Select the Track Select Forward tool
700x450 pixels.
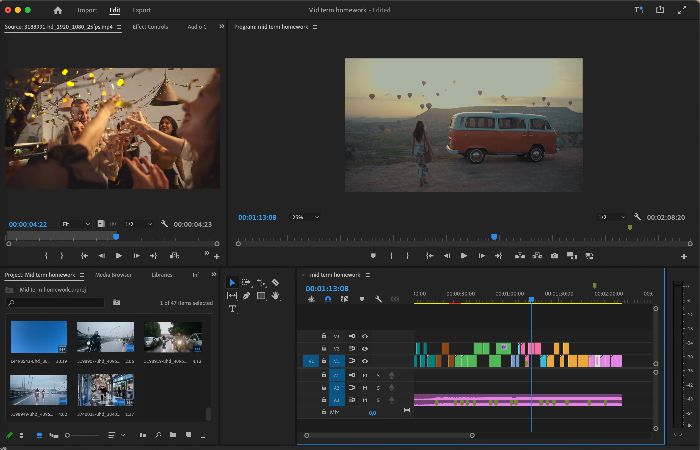coord(246,283)
